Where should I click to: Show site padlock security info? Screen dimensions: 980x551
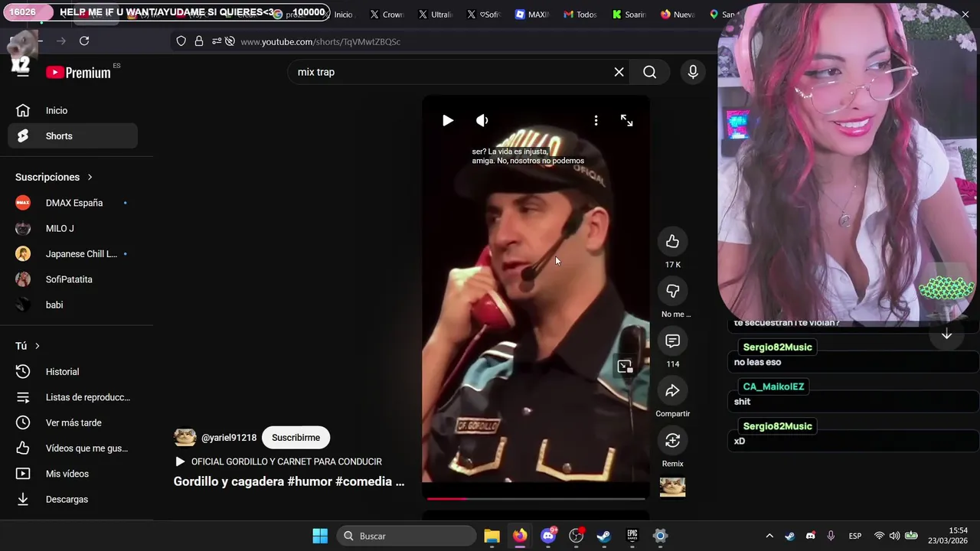199,41
